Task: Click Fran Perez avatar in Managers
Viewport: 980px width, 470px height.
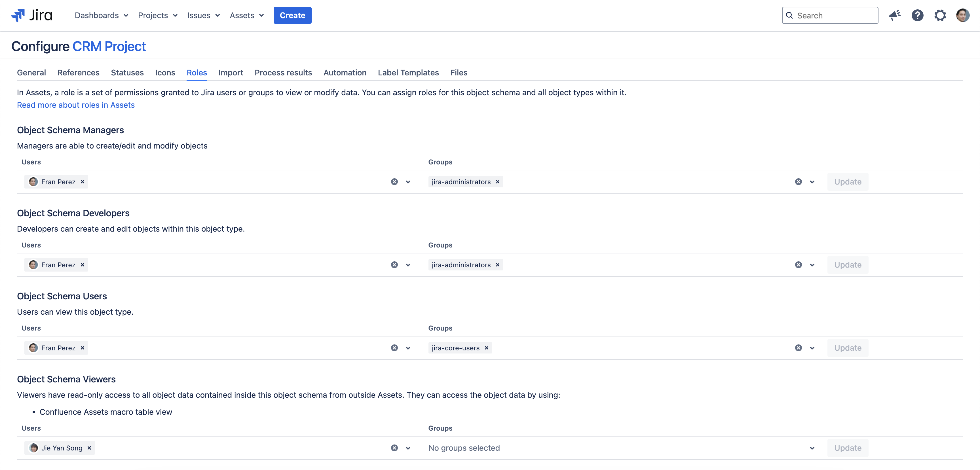Action: click(33, 182)
